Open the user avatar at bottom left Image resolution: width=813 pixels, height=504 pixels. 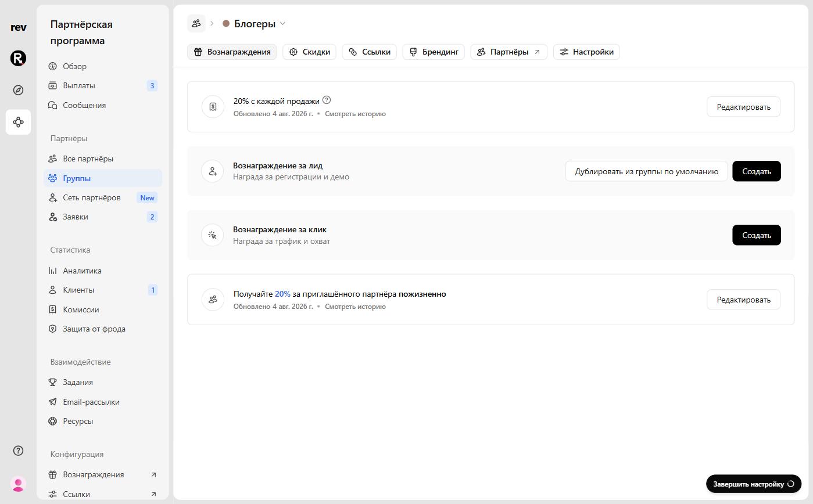tap(18, 484)
